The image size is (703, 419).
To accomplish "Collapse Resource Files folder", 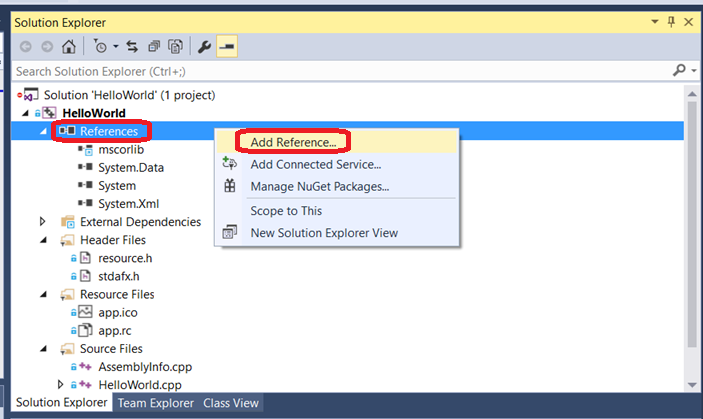I will 43,294.
